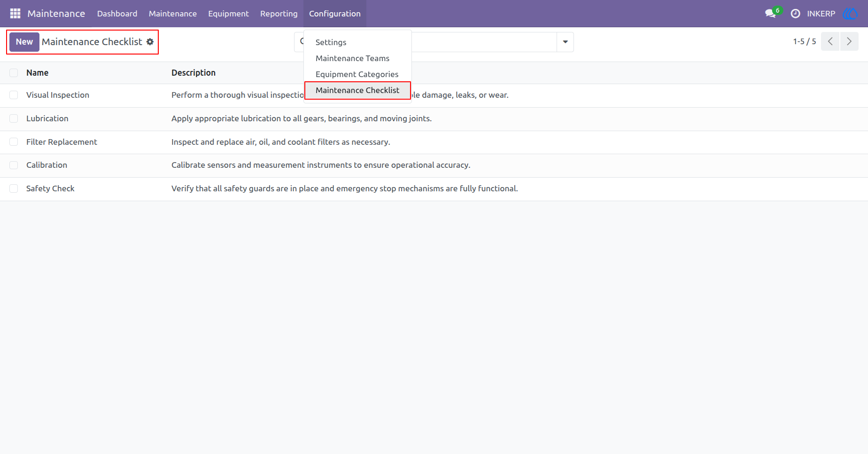Click the 'Calibrate sensors' description text
The height and width of the screenshot is (454, 868).
coord(321,165)
